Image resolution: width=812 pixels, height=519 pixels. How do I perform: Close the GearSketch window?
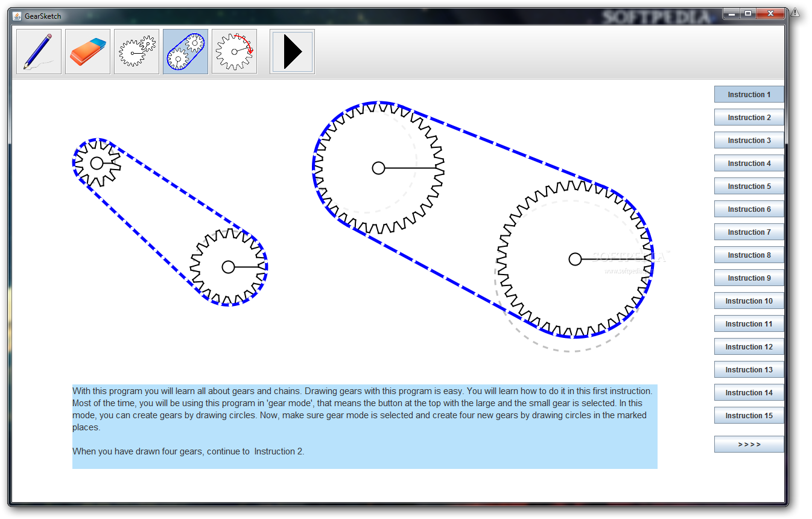pos(770,13)
